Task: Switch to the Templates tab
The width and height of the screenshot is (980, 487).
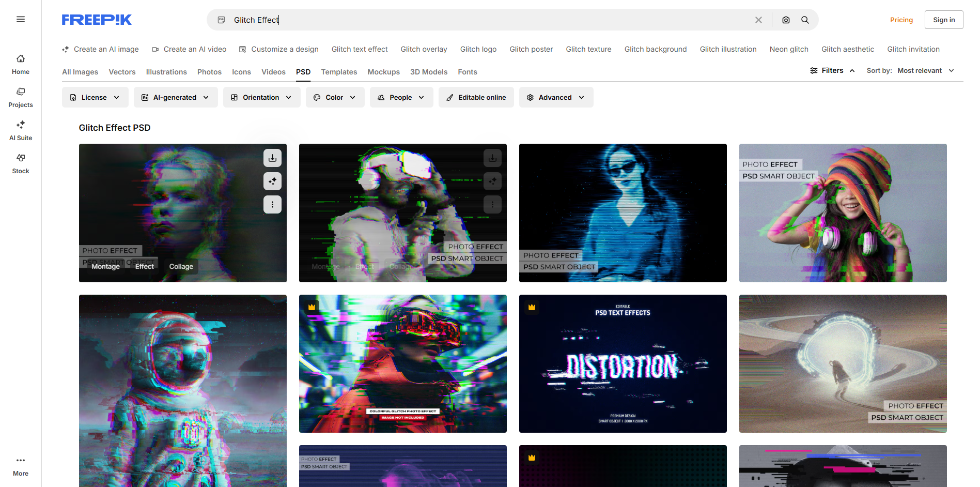Action: click(x=339, y=72)
